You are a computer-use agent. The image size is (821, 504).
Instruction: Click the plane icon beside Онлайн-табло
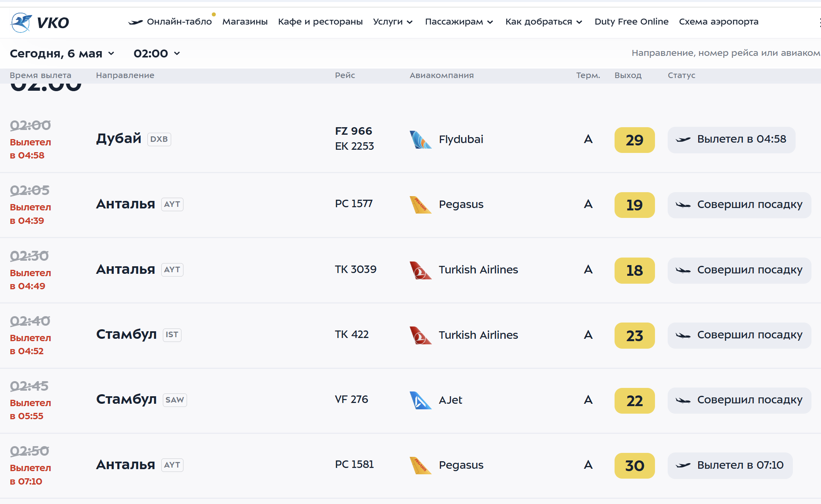point(136,22)
